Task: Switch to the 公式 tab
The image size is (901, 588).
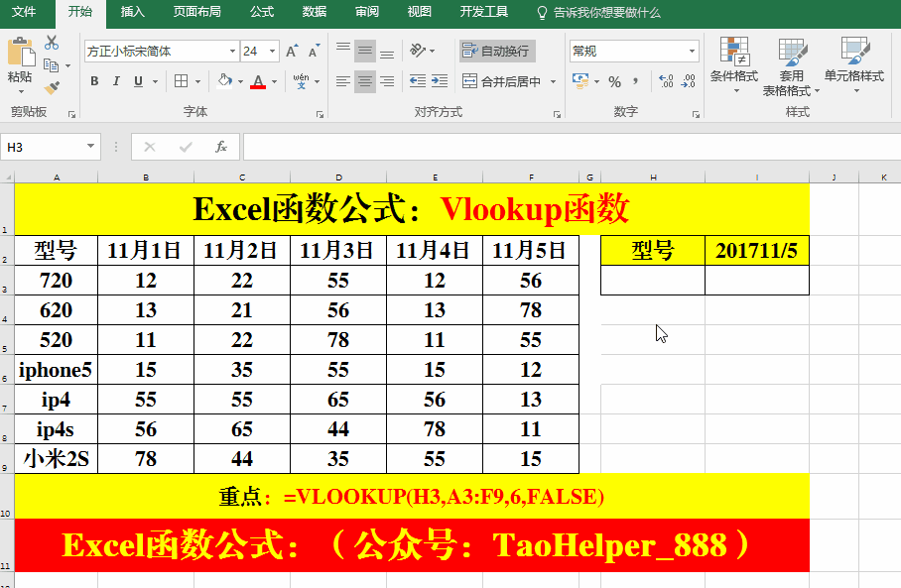Action: coord(262,12)
